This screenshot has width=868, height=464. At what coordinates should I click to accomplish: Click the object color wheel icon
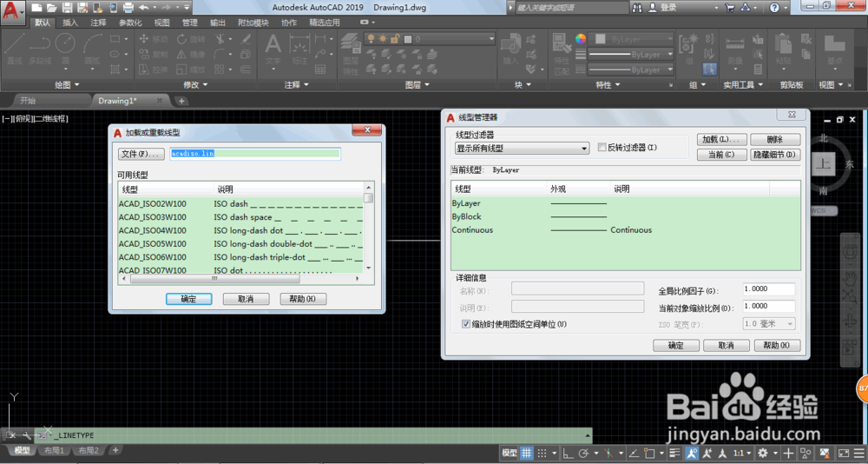(580, 39)
